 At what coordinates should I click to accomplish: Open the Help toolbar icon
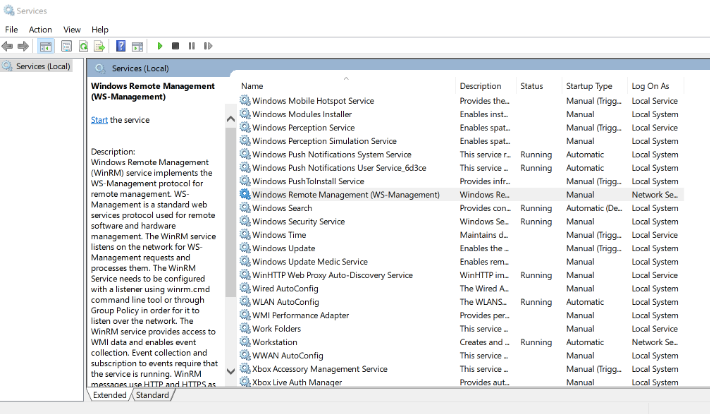(x=121, y=46)
